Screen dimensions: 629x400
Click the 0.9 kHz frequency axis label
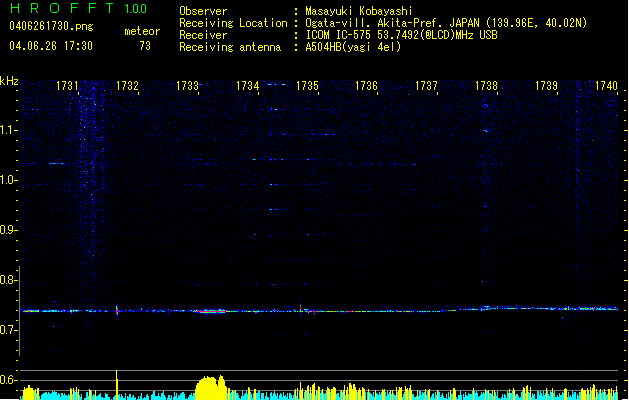coord(8,230)
